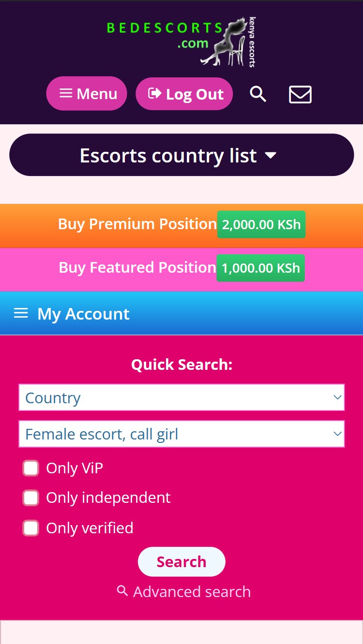The height and width of the screenshot is (644, 363).
Task: Click the hamburger icon in Menu button
Action: click(66, 93)
